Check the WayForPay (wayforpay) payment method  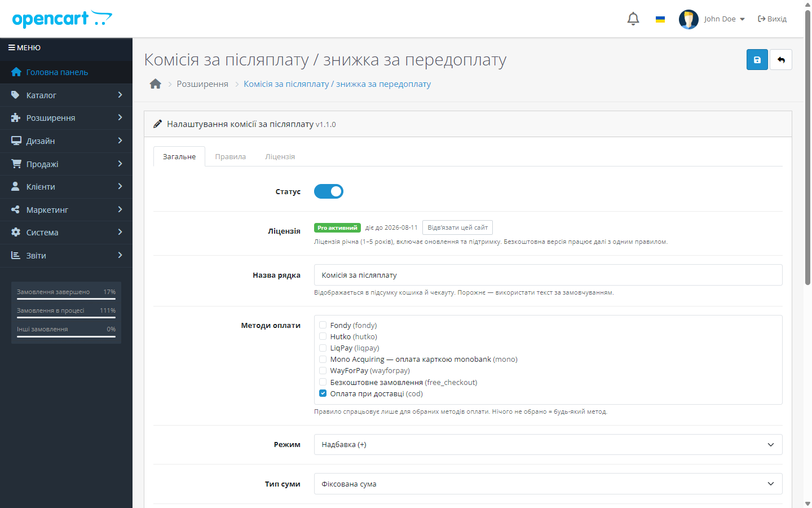tap(323, 371)
